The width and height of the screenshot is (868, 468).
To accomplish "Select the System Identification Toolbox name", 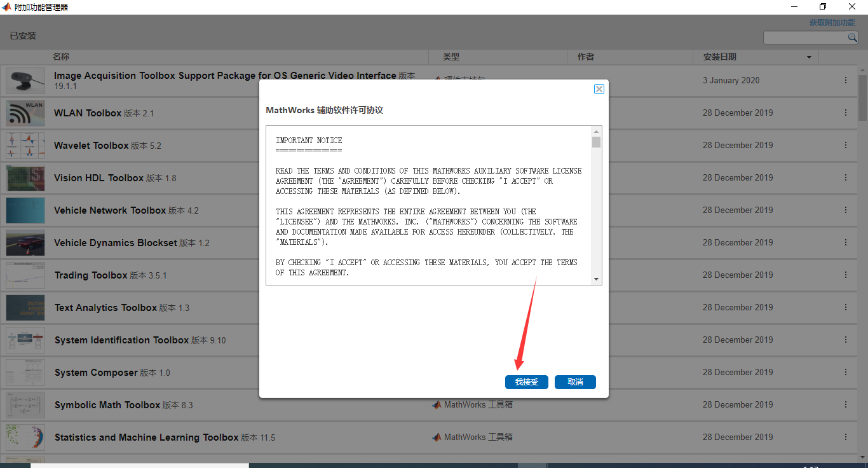I will (x=121, y=340).
